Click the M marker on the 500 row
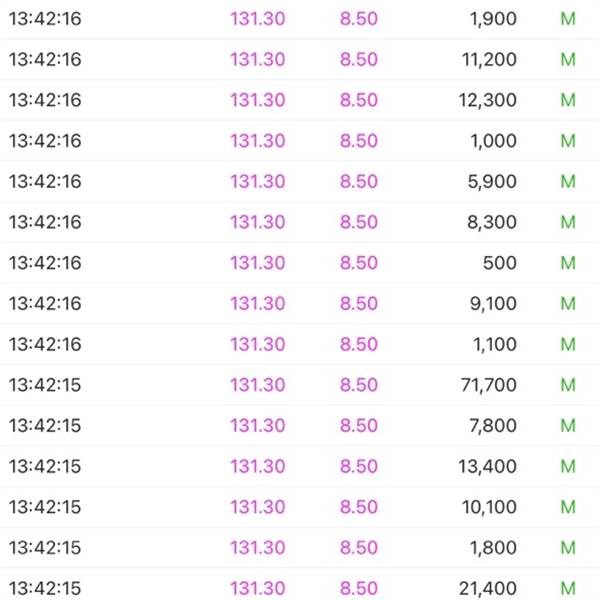Screen dimensions: 600x600 coord(568,263)
